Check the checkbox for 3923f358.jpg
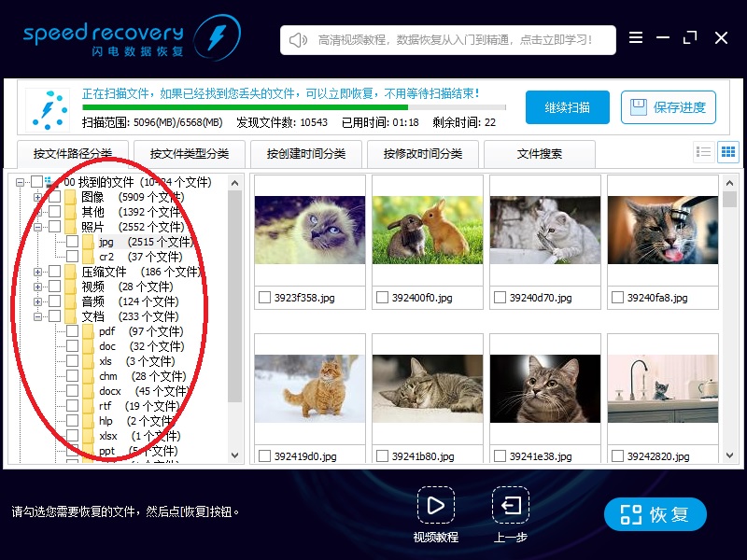747x560 pixels. [x=264, y=298]
